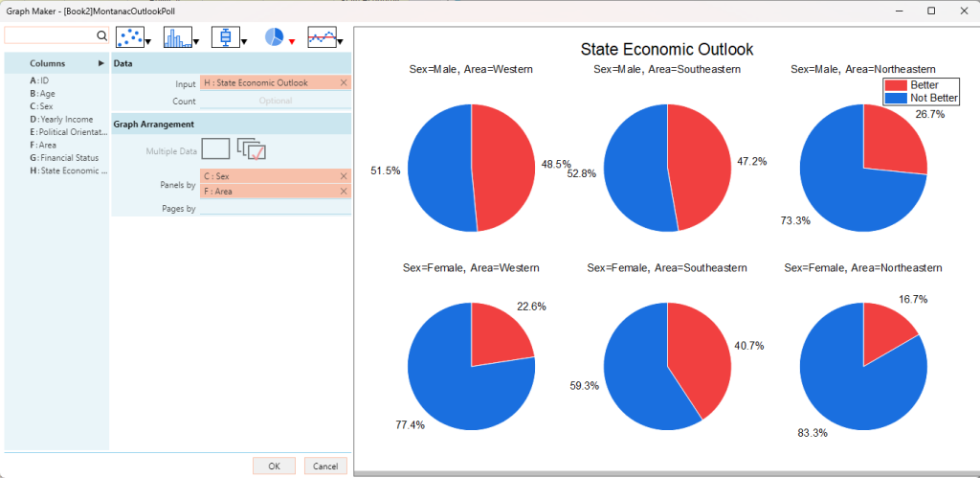Remove C : Sex from Panels by

point(344,176)
